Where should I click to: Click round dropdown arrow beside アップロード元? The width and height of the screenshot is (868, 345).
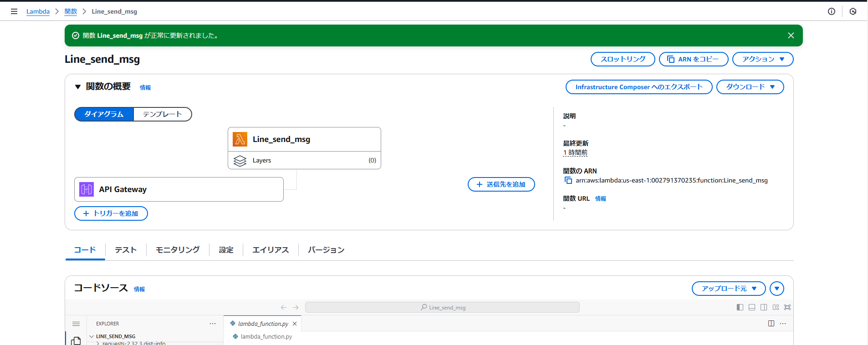pos(777,289)
